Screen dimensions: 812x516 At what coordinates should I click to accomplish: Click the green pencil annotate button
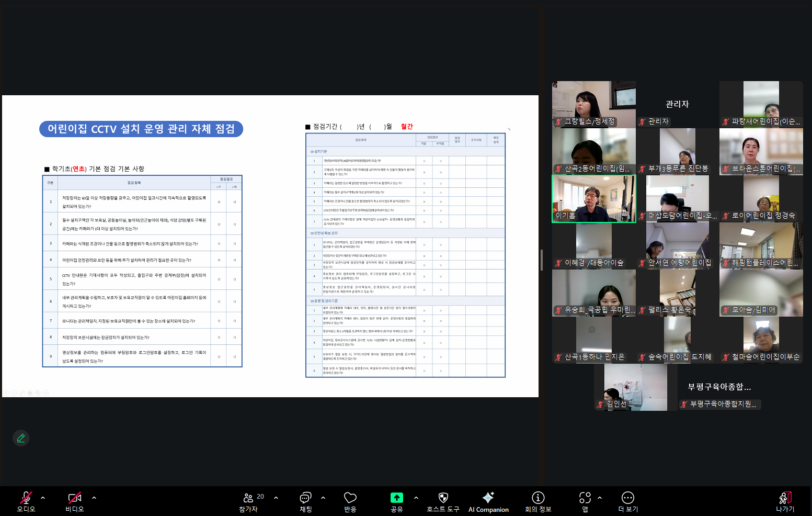[21, 438]
